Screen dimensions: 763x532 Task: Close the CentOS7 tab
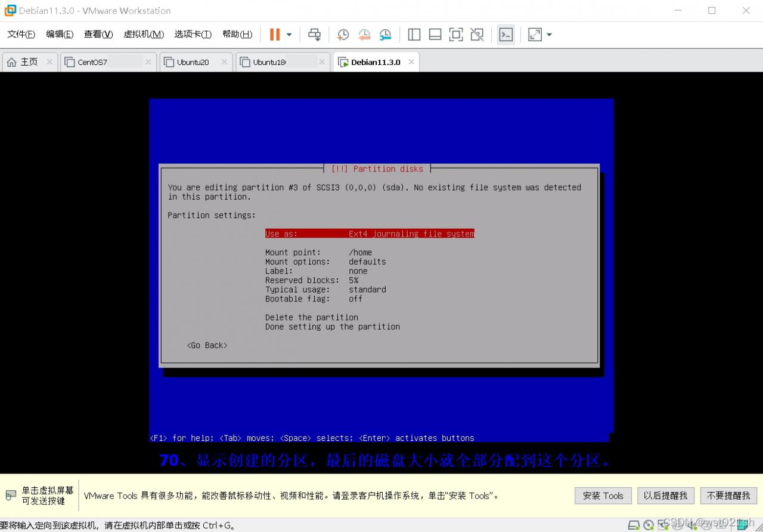pos(148,62)
